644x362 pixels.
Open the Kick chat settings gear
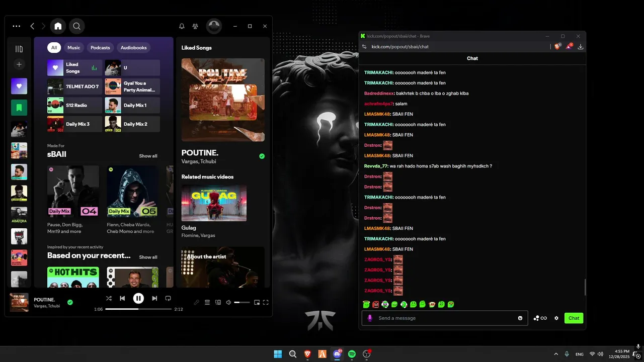[x=556, y=318]
